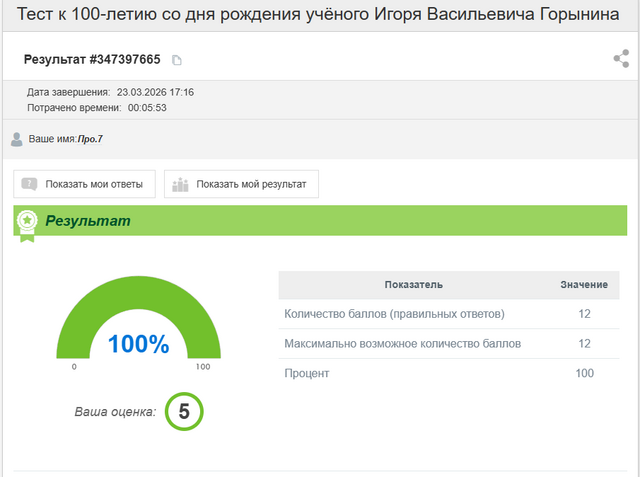Click the user name Про.7
The width and height of the screenshot is (640, 477).
click(89, 139)
